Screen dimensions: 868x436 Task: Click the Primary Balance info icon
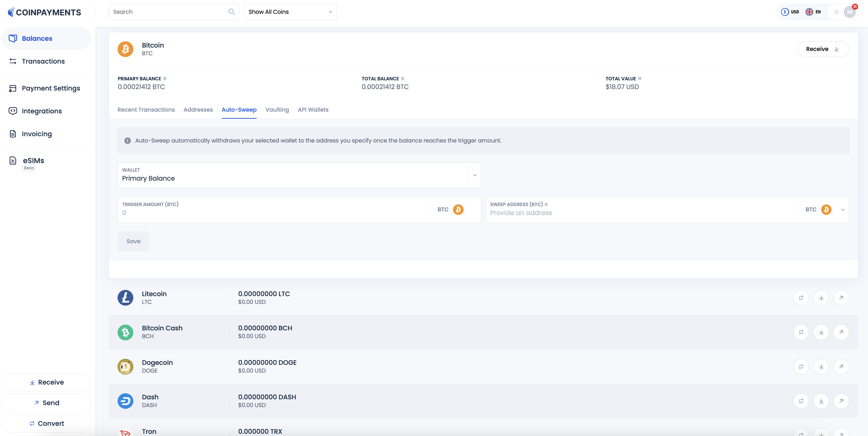[165, 78]
